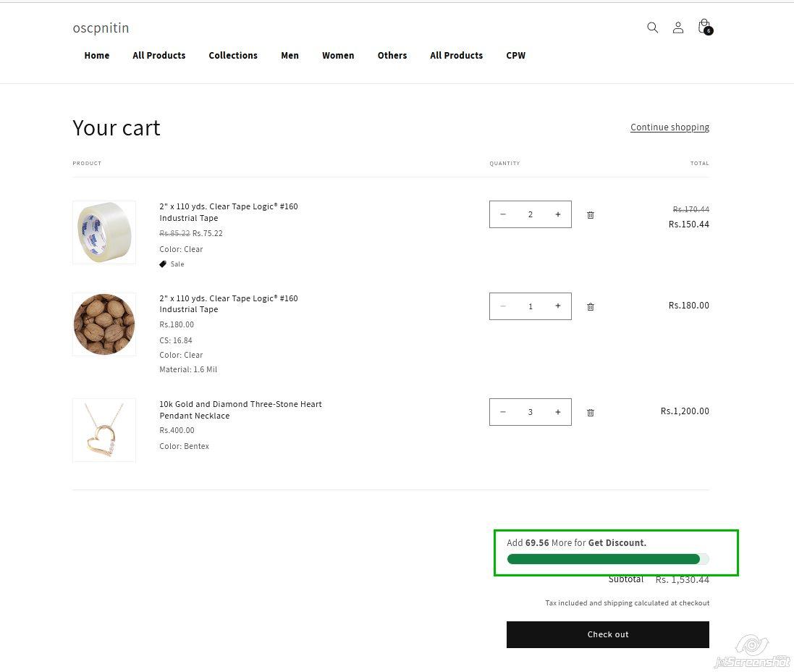Open the search icon in header
The height and width of the screenshot is (672, 794).
(x=652, y=28)
